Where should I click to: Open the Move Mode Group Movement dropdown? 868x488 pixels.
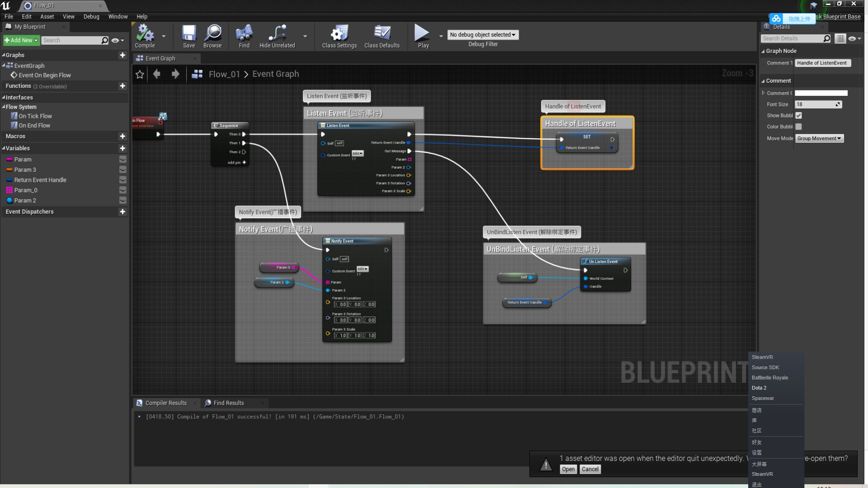tap(819, 138)
